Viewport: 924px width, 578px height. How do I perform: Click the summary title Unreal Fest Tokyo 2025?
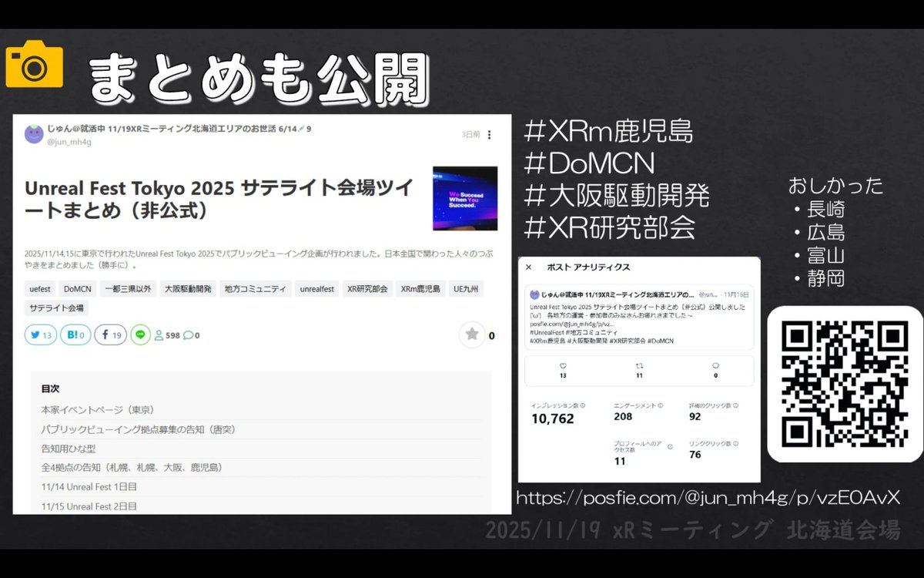pos(219,198)
